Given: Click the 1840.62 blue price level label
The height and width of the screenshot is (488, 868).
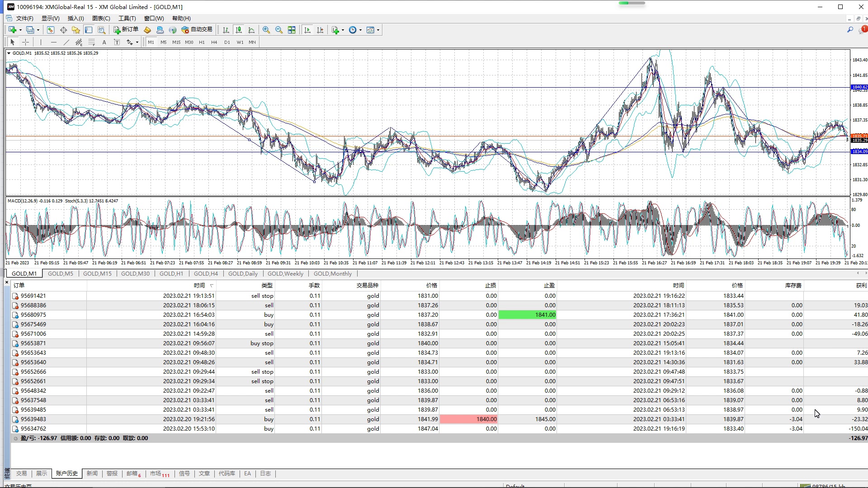Looking at the screenshot, I should [859, 87].
